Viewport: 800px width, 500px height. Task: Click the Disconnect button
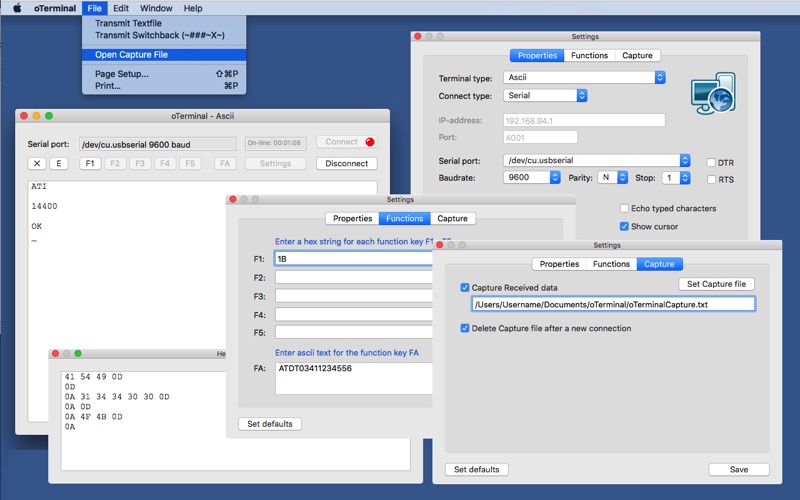click(346, 163)
